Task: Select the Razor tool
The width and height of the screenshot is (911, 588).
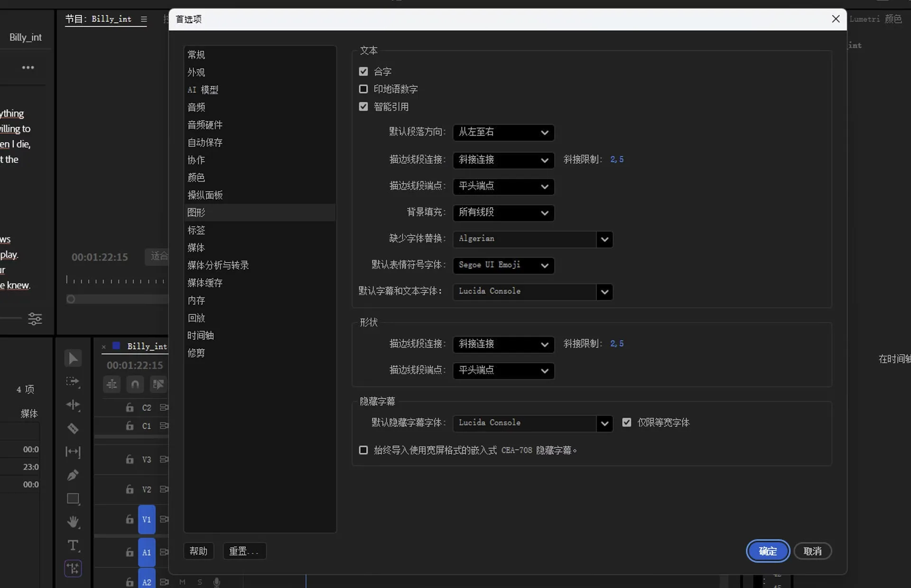Action: point(73,429)
